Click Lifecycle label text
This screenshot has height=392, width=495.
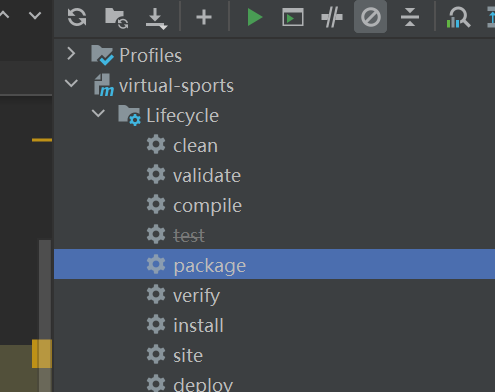[x=183, y=116]
